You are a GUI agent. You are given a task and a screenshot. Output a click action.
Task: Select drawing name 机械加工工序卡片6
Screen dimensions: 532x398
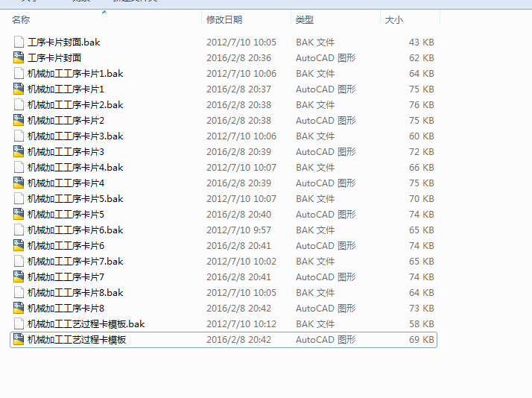pyautogui.click(x=66, y=245)
